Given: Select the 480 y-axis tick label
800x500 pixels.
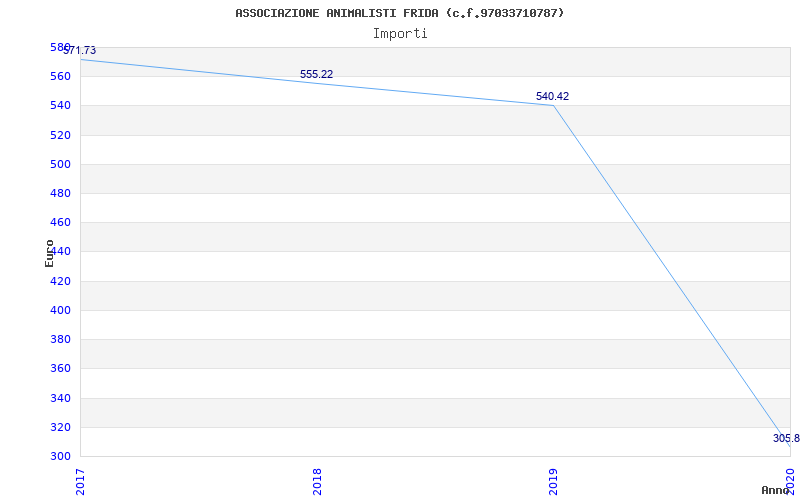Looking at the screenshot, I should coord(60,193).
